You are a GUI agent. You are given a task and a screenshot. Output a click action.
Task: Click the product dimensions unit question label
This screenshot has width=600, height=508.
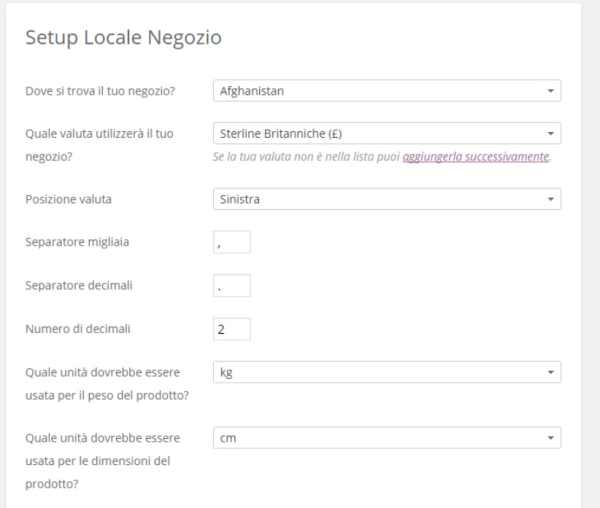coord(103,461)
